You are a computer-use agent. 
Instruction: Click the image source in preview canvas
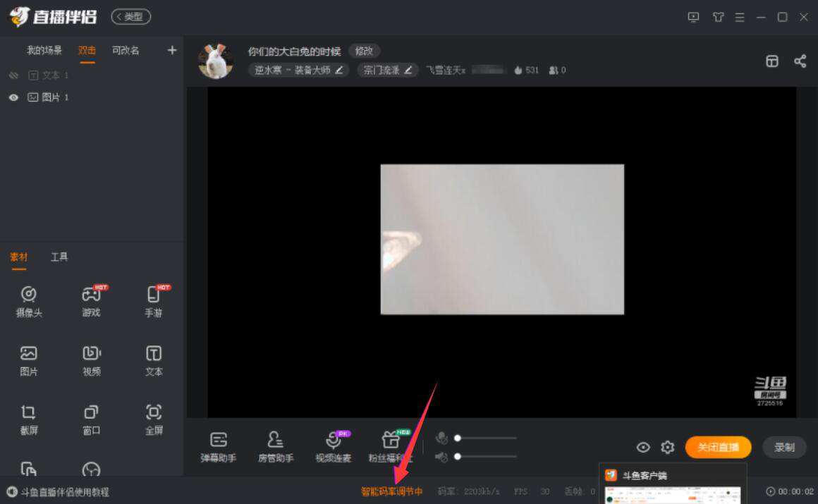point(502,240)
